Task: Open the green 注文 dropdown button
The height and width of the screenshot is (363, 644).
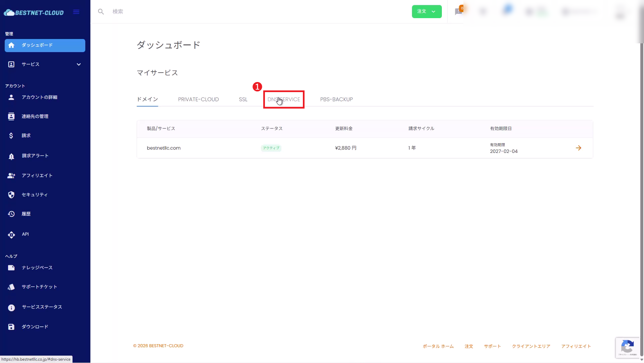Action: (x=426, y=12)
